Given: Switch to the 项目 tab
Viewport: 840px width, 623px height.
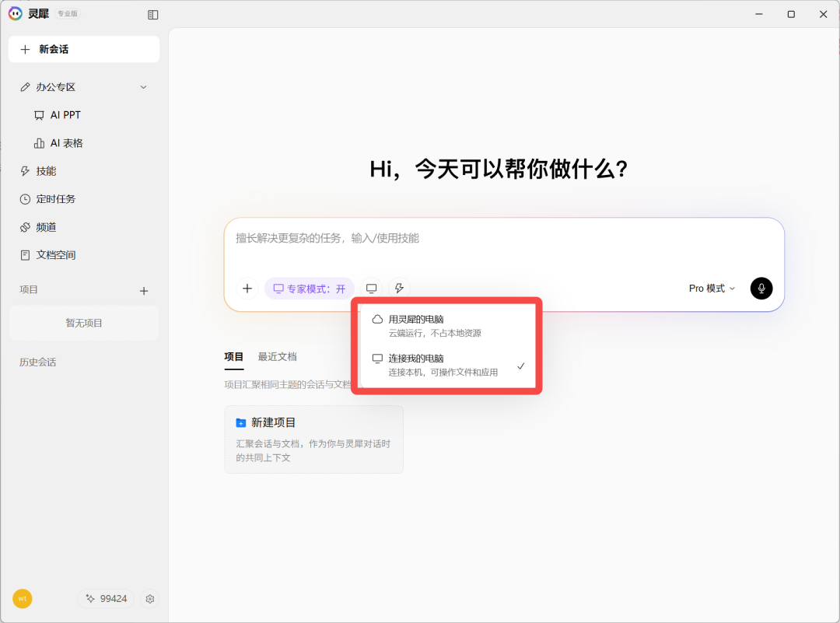Looking at the screenshot, I should [x=233, y=357].
